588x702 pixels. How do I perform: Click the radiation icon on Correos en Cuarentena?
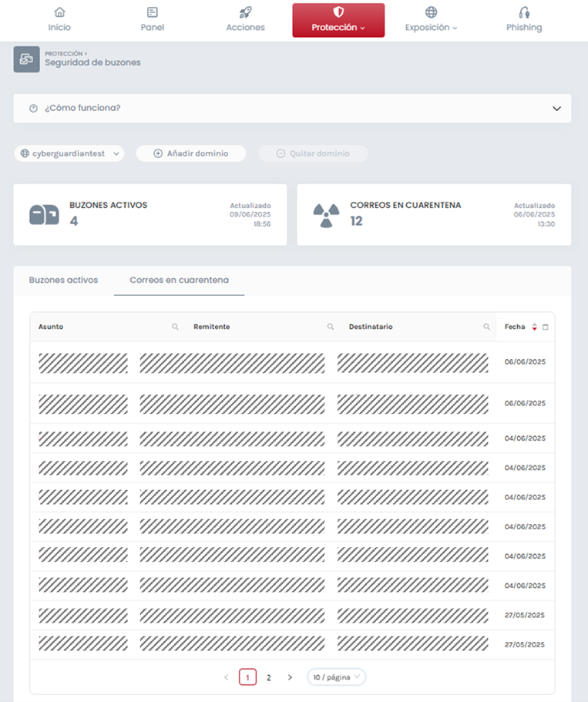(x=328, y=213)
